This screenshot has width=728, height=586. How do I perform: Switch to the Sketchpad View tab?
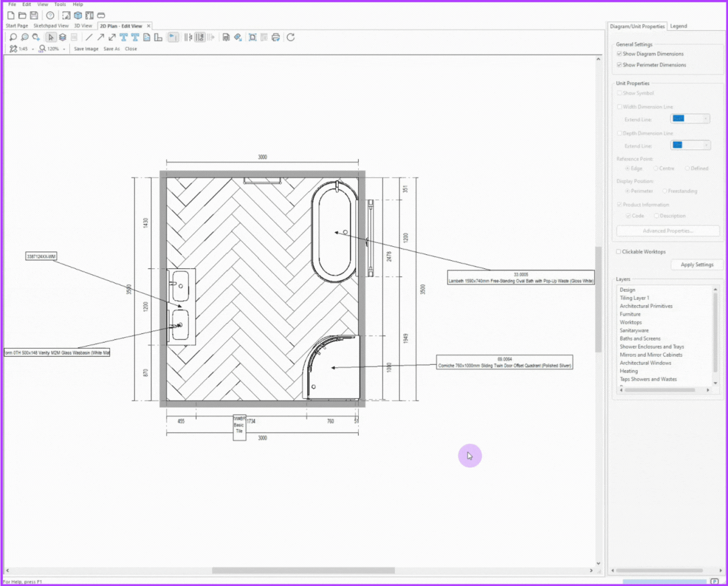click(51, 26)
